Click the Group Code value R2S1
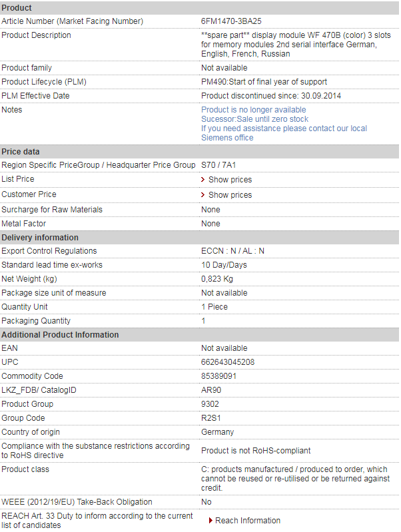Screen dimensions: 401x532 (x=211, y=418)
